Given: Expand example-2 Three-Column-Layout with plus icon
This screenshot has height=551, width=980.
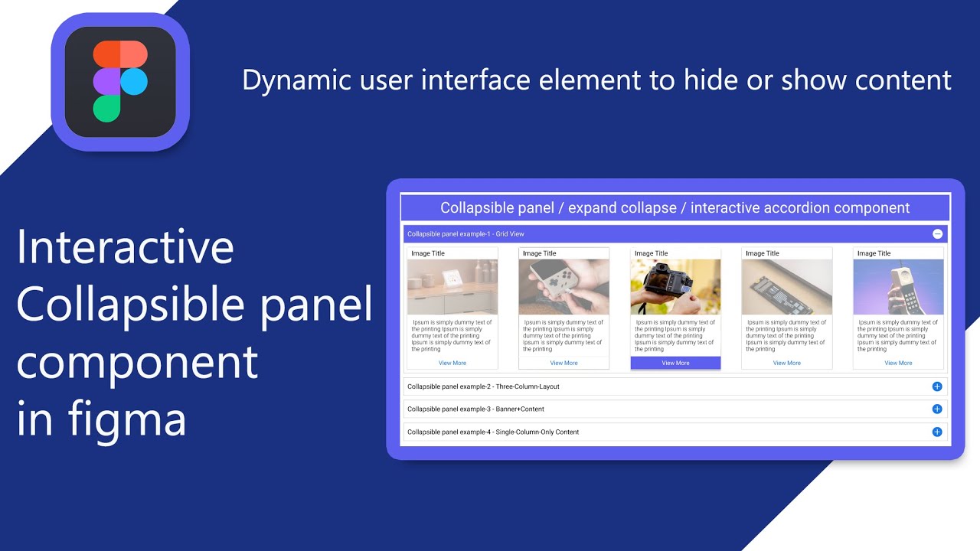Looking at the screenshot, I should tap(937, 386).
